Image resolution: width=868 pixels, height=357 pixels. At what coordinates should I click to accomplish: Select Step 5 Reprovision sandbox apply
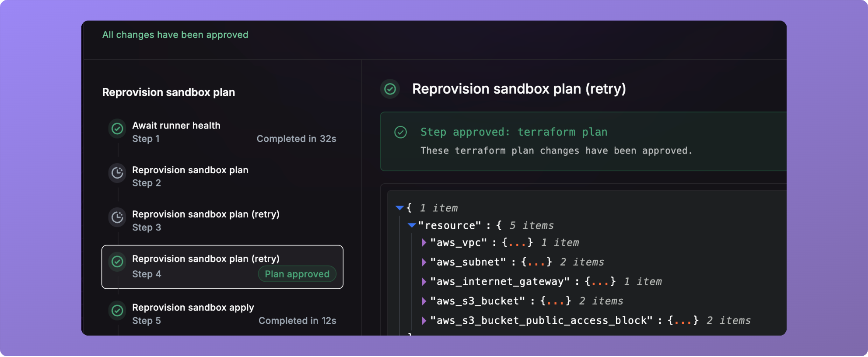click(x=222, y=314)
